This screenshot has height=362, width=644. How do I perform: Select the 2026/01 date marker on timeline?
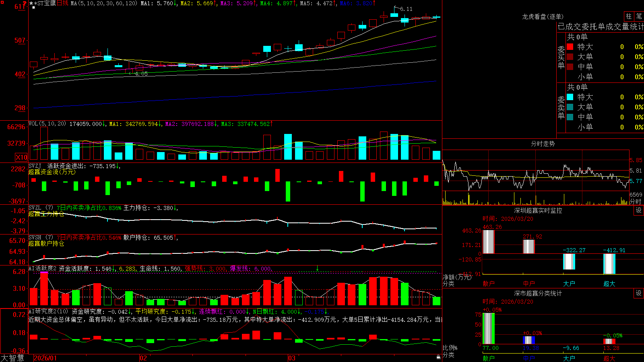[45, 358]
